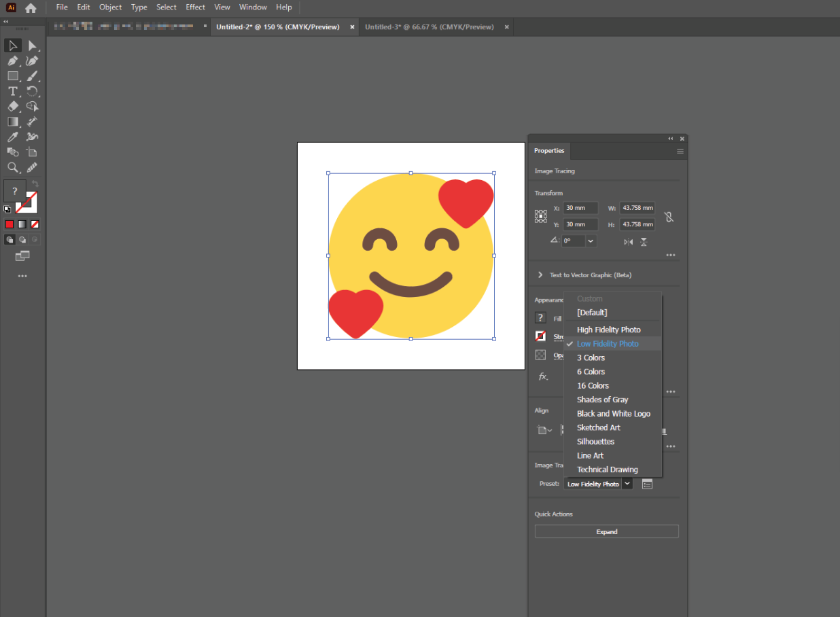Click the Opacity icon in Appearance
This screenshot has width=840, height=617.
tap(540, 355)
